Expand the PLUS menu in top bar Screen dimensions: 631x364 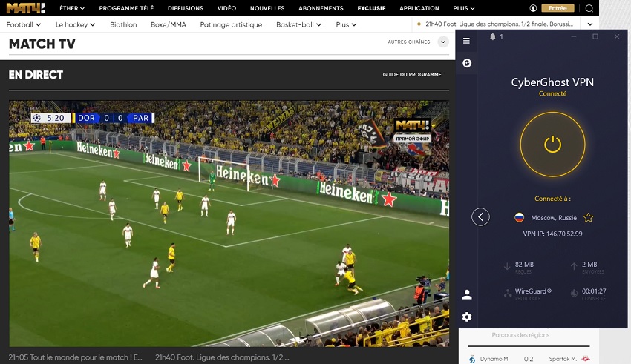click(x=463, y=8)
